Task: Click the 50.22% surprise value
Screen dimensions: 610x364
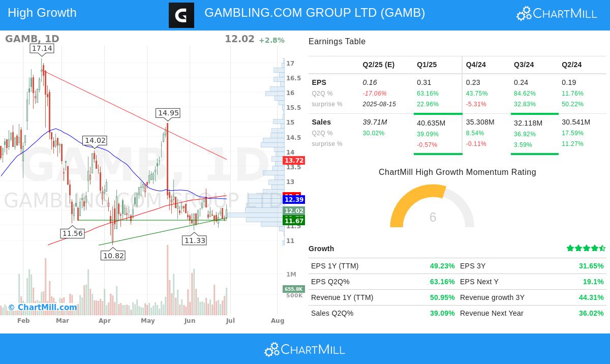Action: click(572, 104)
